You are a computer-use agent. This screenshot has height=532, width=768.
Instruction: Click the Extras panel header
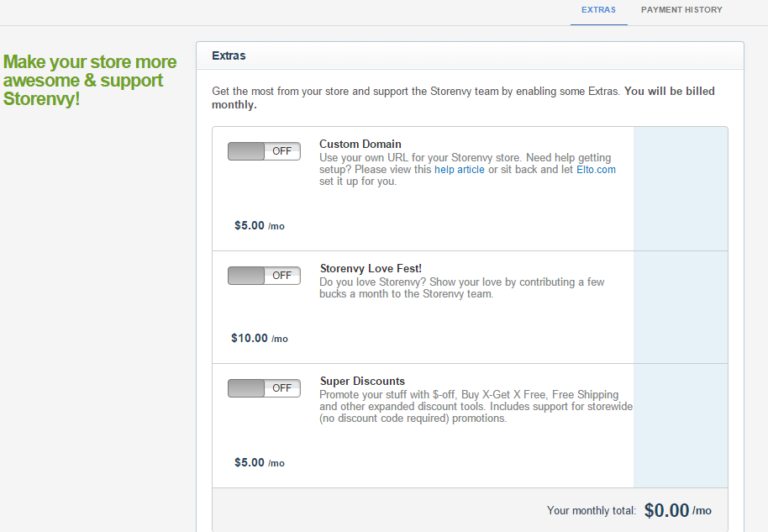tap(229, 55)
